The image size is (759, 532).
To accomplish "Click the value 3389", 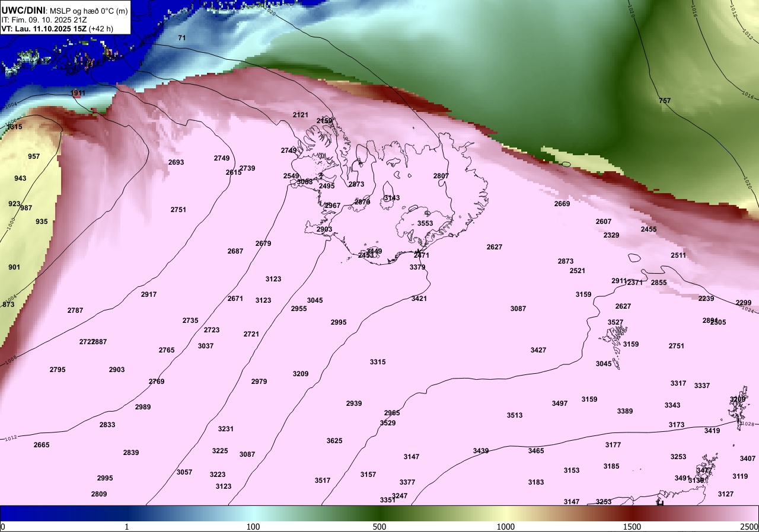I will point(625,411).
